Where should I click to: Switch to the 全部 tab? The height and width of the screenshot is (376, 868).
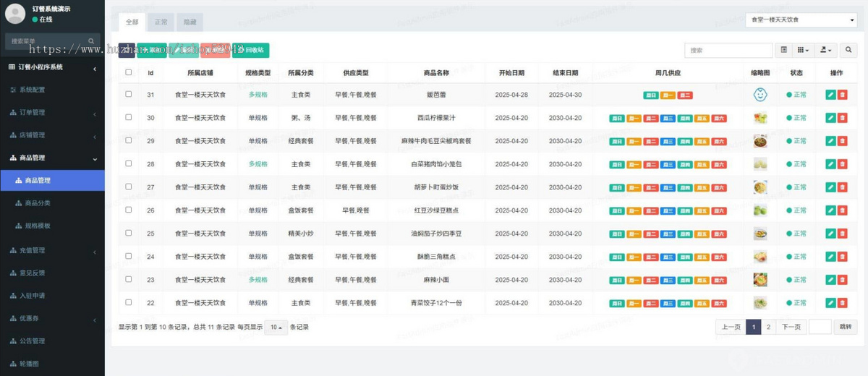pos(132,22)
